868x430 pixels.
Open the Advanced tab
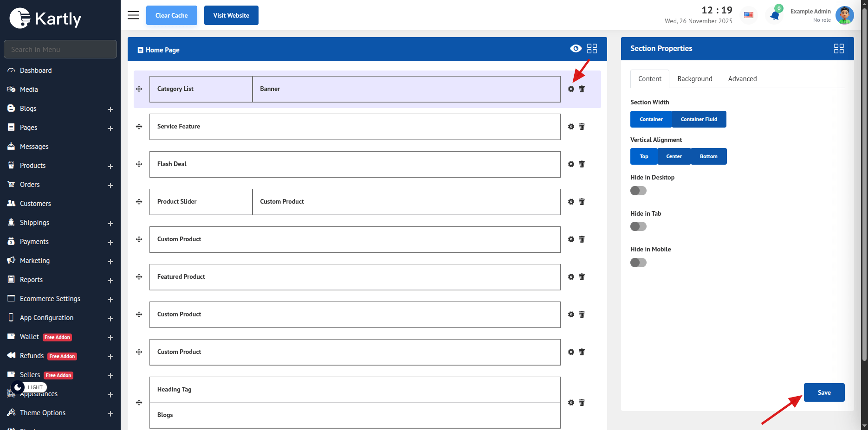742,79
